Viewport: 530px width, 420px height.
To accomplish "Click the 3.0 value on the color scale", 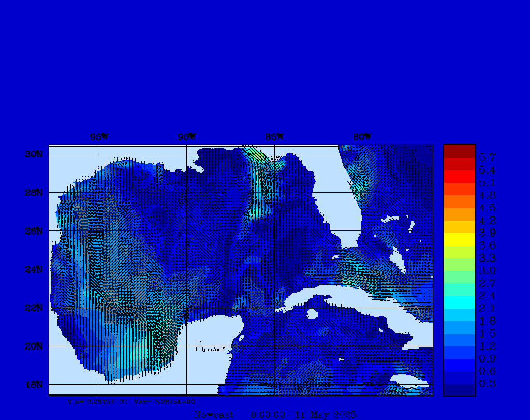I will [x=487, y=271].
